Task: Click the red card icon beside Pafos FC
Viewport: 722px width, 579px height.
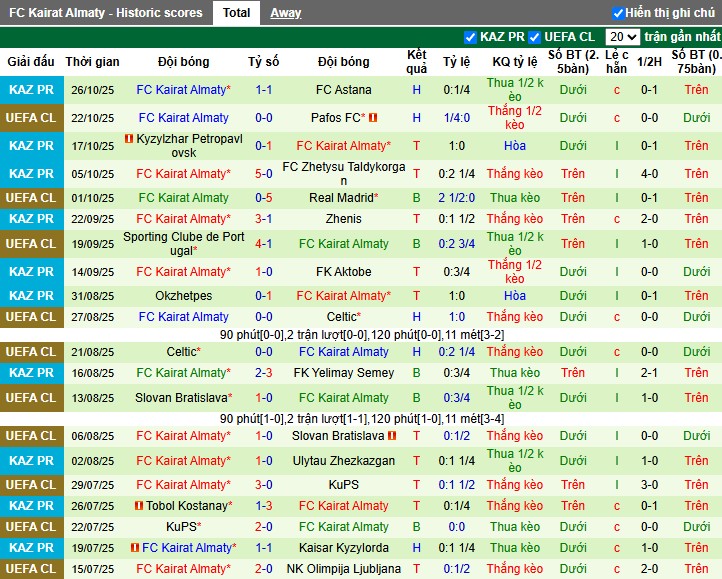Action: click(373, 118)
